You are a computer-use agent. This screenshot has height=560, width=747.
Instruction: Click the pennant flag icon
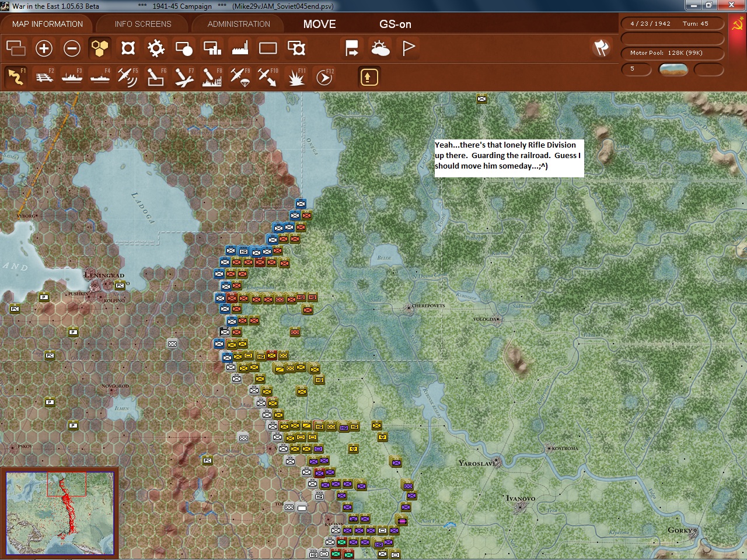(x=409, y=48)
